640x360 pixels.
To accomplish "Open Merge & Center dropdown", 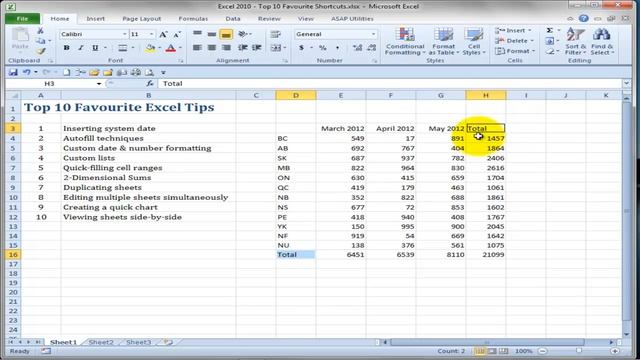I will [284, 48].
